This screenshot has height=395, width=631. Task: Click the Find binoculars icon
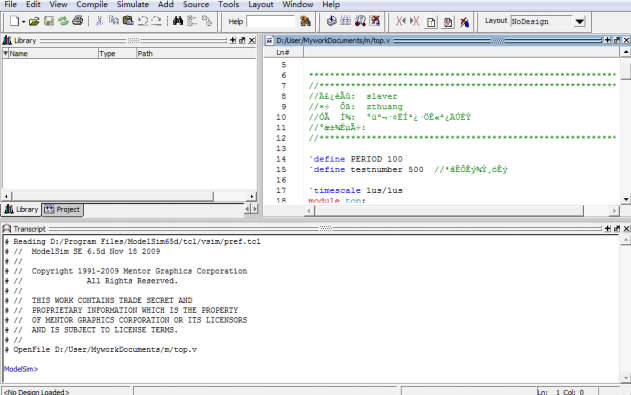pos(177,21)
